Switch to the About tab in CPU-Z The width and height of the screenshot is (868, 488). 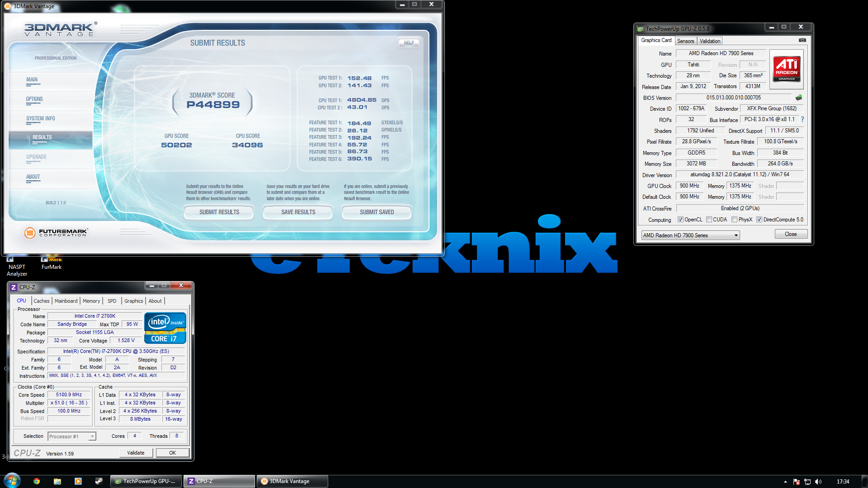pos(155,301)
